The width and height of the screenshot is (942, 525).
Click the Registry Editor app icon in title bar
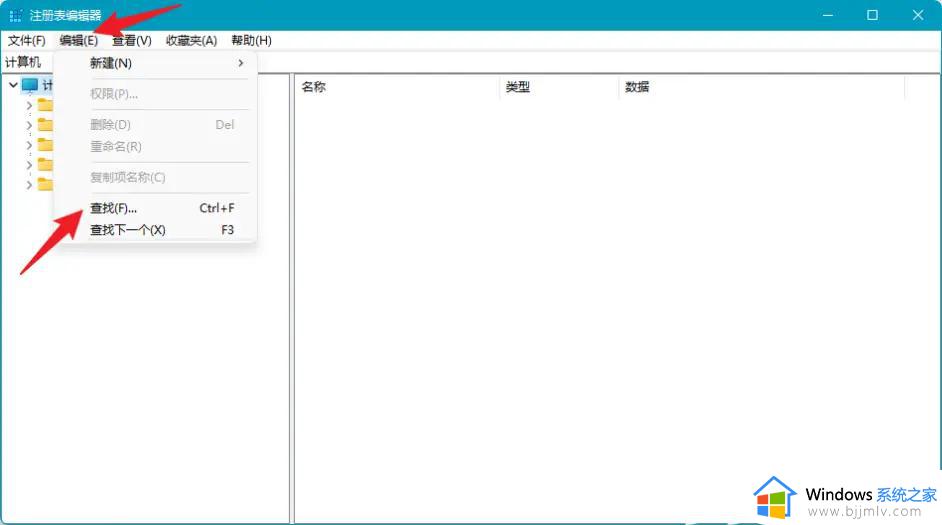(x=16, y=16)
